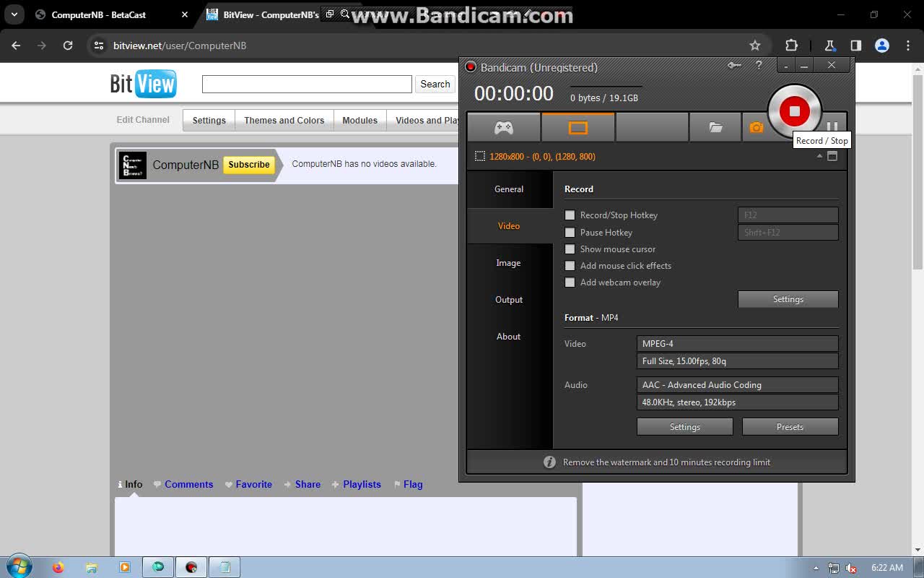The image size is (924, 578).
Task: Toggle the Chrome side panel icon
Action: click(x=856, y=46)
